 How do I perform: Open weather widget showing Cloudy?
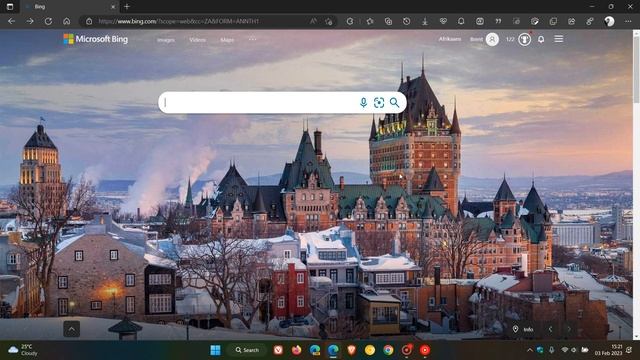[23, 350]
